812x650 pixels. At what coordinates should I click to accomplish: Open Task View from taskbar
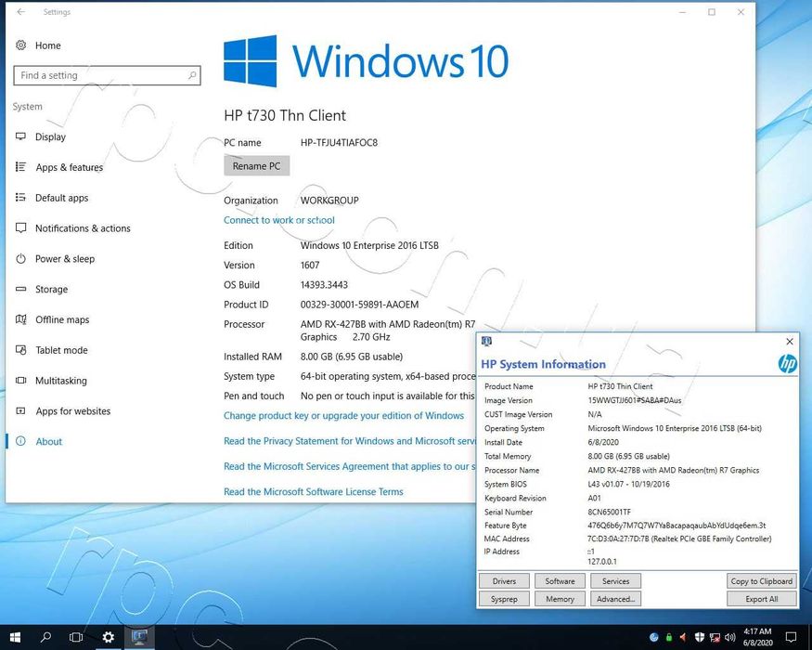click(76, 637)
